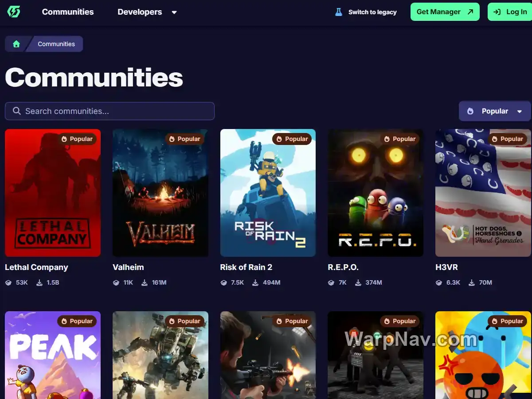Screen dimensions: 532x399
Task: Click the 1.5B downloads text
Action: [x=53, y=282]
